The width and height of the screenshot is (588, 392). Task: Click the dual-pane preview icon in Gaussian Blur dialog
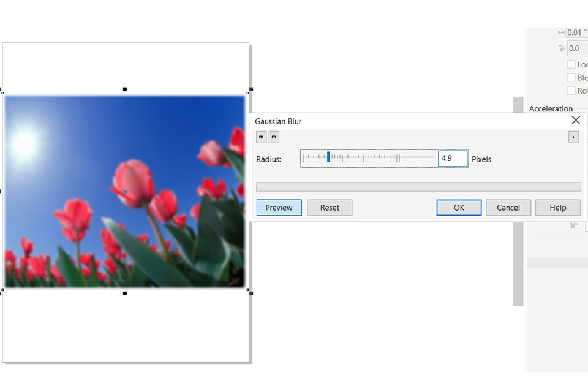pos(261,137)
